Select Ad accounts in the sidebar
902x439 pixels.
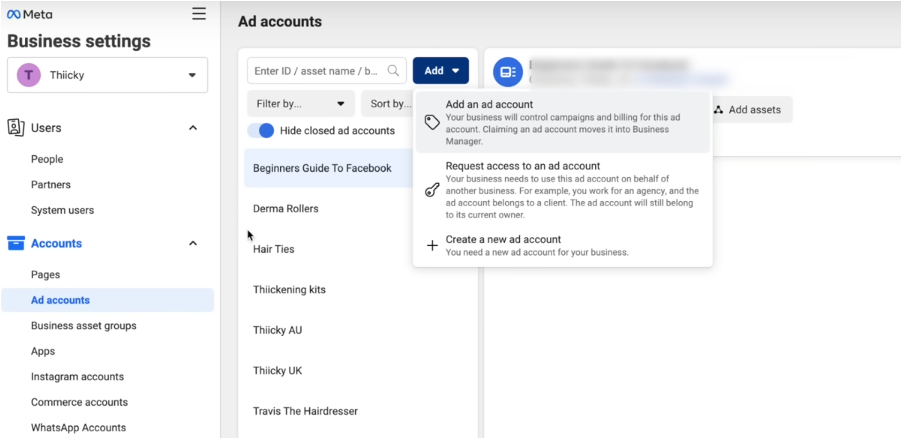[x=108, y=300]
